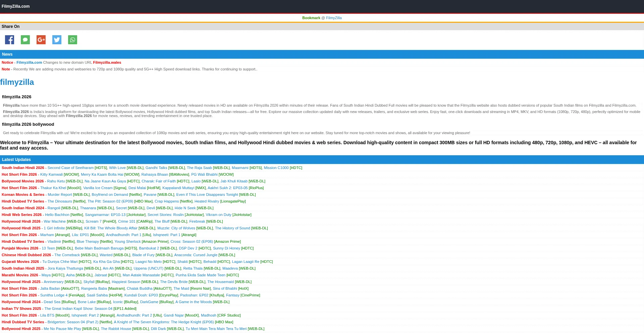This screenshot has width=644, height=333.
Task: Open Punjabi Movies 2026 category
Action: pyautogui.click(x=20, y=248)
